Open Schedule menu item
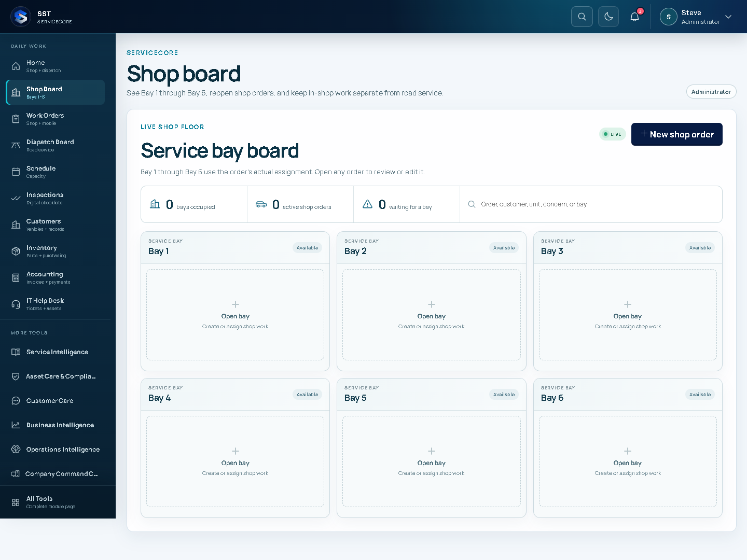This screenshot has width=747, height=560. click(x=56, y=172)
